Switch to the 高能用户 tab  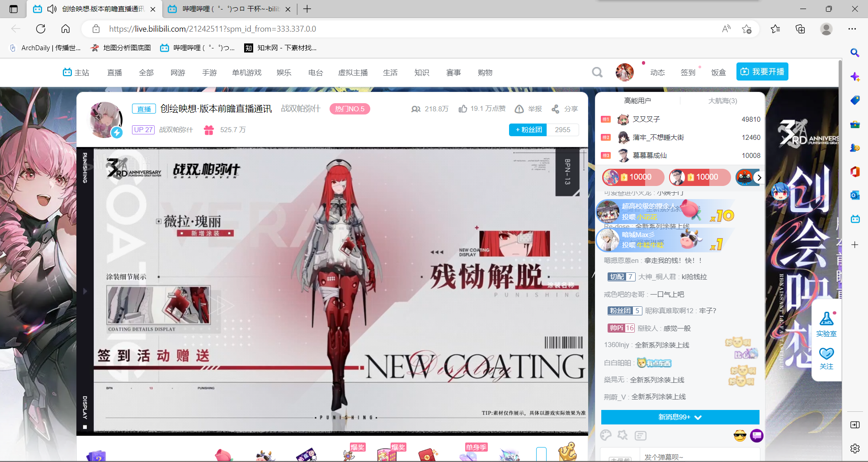click(637, 100)
